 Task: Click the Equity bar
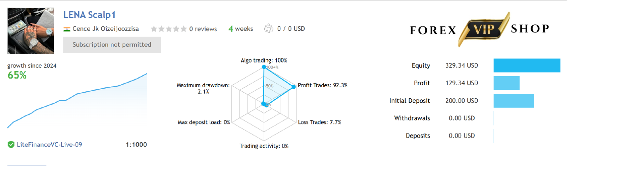point(527,66)
